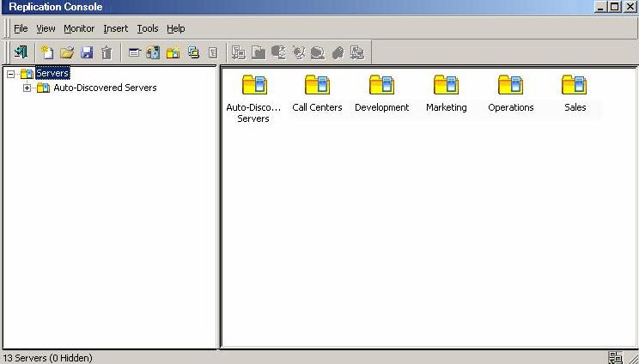Select Auto-Discovered Servers in the tree
Image resolution: width=639 pixels, height=364 pixels.
pyautogui.click(x=104, y=88)
